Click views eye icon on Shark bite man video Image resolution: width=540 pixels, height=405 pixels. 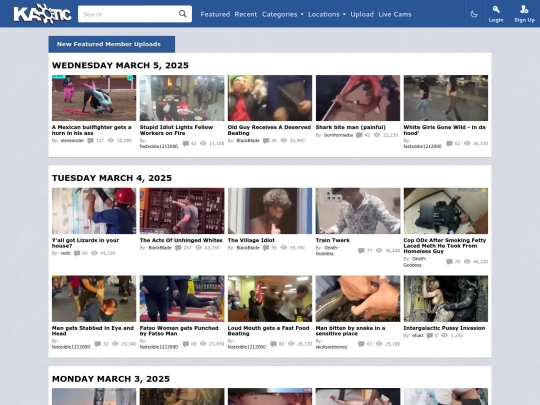point(377,135)
